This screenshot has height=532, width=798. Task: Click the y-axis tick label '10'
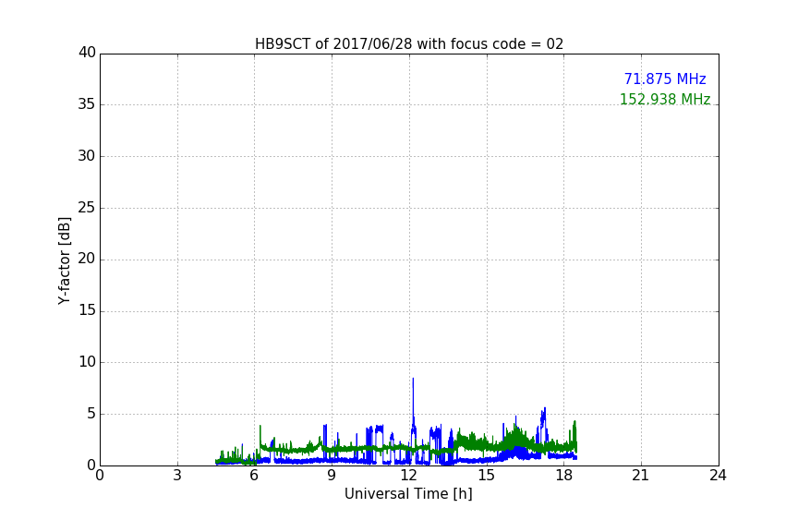87,362
